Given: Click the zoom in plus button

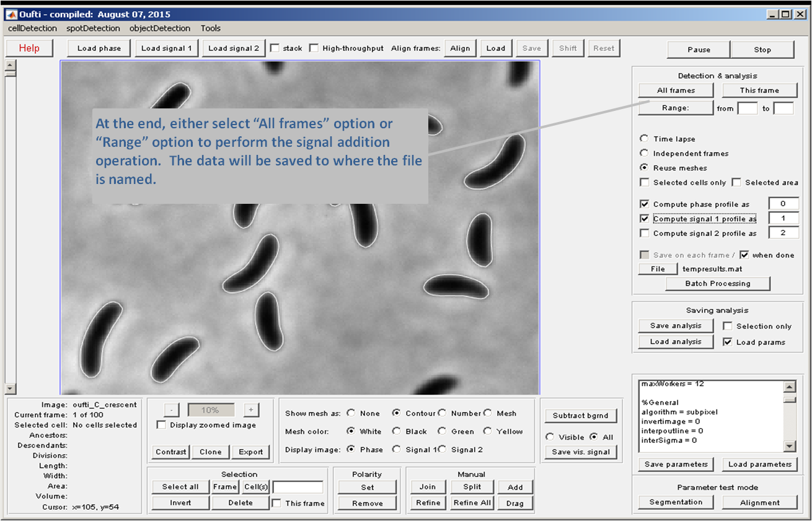Looking at the screenshot, I should pyautogui.click(x=250, y=410).
